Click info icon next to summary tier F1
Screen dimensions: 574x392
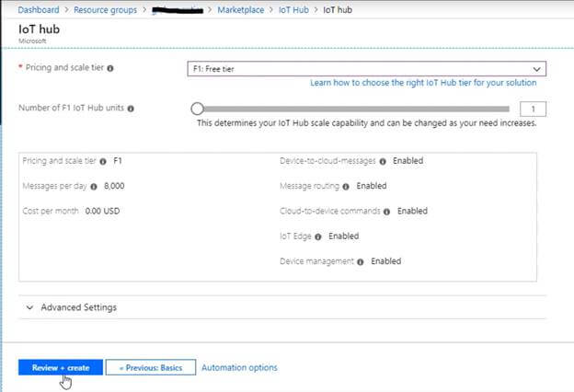pyautogui.click(x=103, y=162)
